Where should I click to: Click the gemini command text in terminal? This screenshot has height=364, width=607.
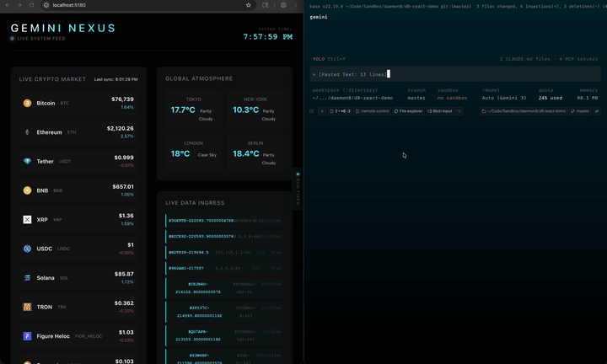click(x=319, y=17)
